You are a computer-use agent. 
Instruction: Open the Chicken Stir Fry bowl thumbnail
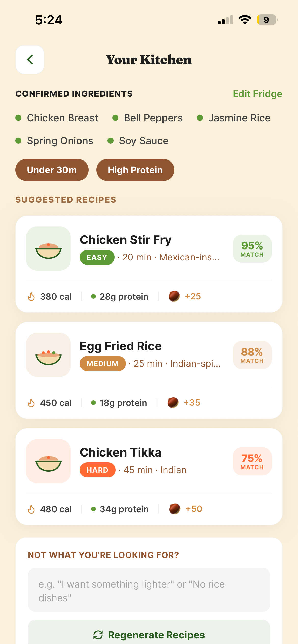pyautogui.click(x=48, y=248)
